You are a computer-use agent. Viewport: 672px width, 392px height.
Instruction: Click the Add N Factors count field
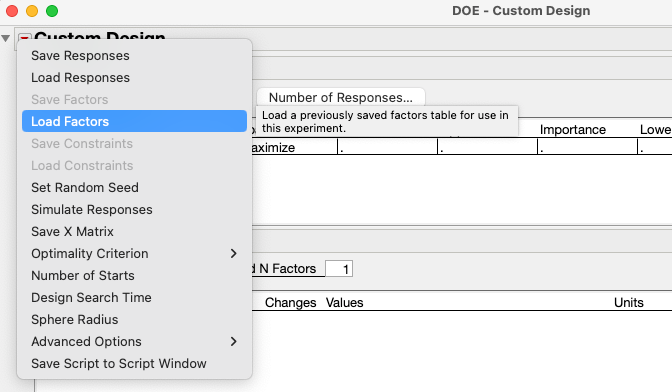point(339,269)
